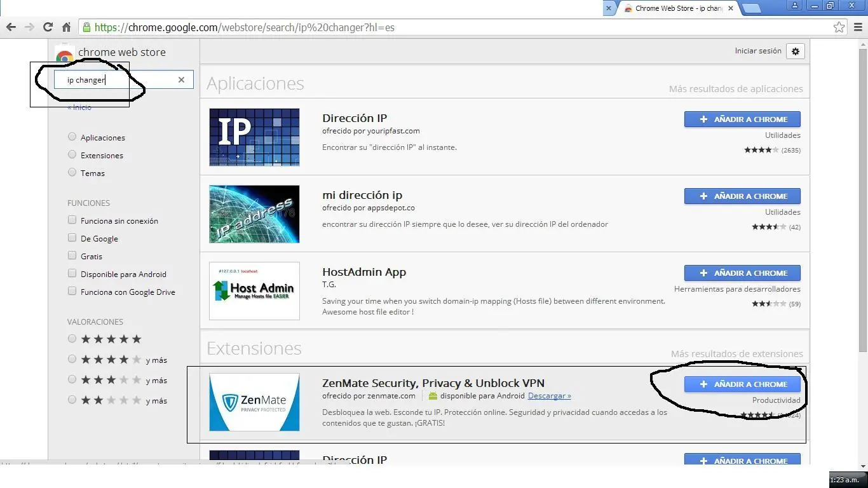The width and height of the screenshot is (868, 488).
Task: Open the Chrome user profile icon
Action: 795,6
